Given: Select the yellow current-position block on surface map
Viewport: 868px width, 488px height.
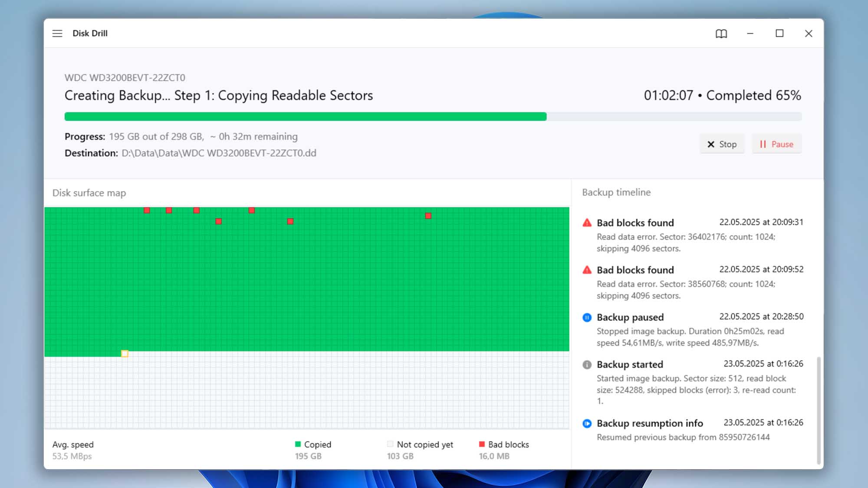Looking at the screenshot, I should pyautogui.click(x=125, y=354).
